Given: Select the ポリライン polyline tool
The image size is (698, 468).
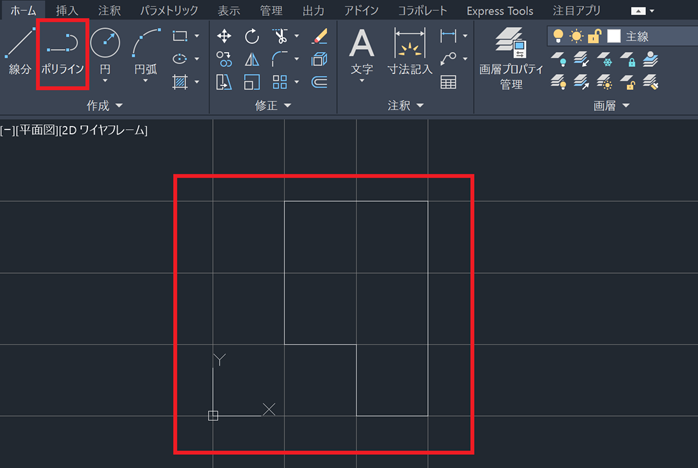Looking at the screenshot, I should point(63,53).
